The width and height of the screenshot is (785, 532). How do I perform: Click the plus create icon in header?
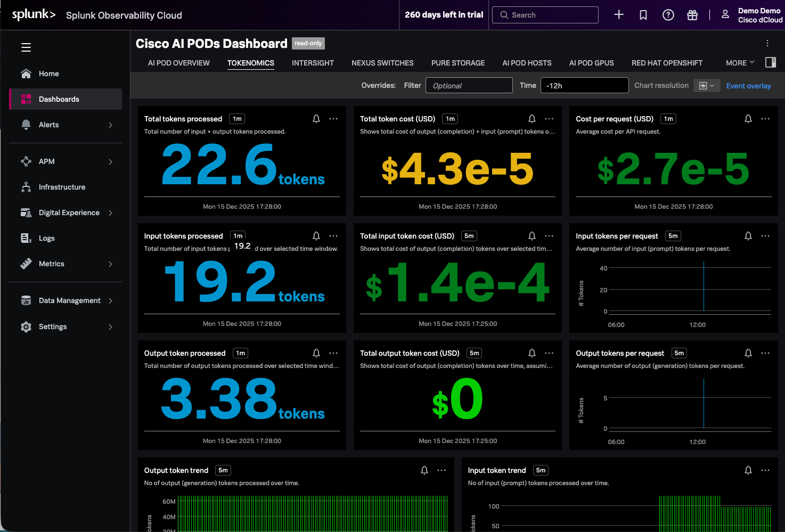618,15
